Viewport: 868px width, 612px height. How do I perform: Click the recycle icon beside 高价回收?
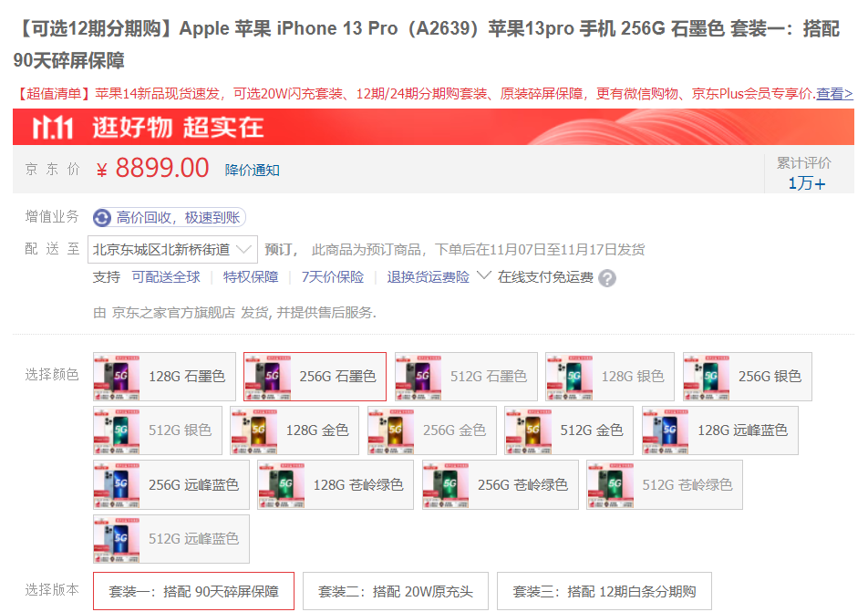(x=102, y=218)
